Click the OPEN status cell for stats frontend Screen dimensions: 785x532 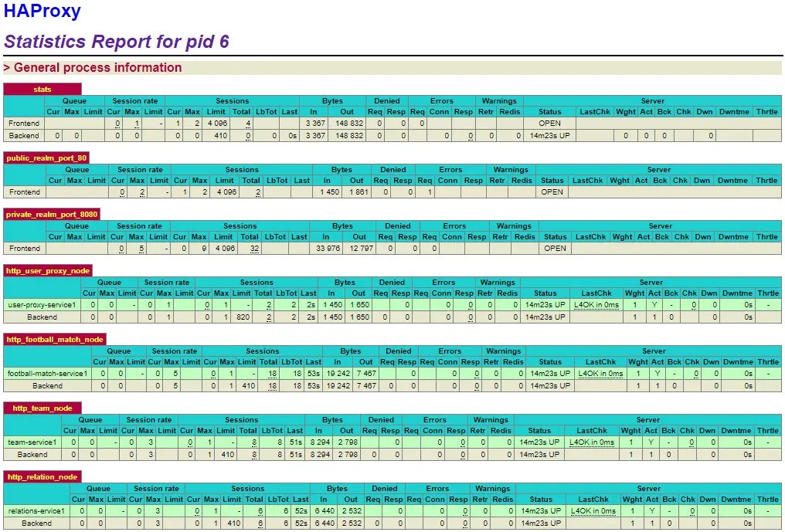click(x=552, y=123)
